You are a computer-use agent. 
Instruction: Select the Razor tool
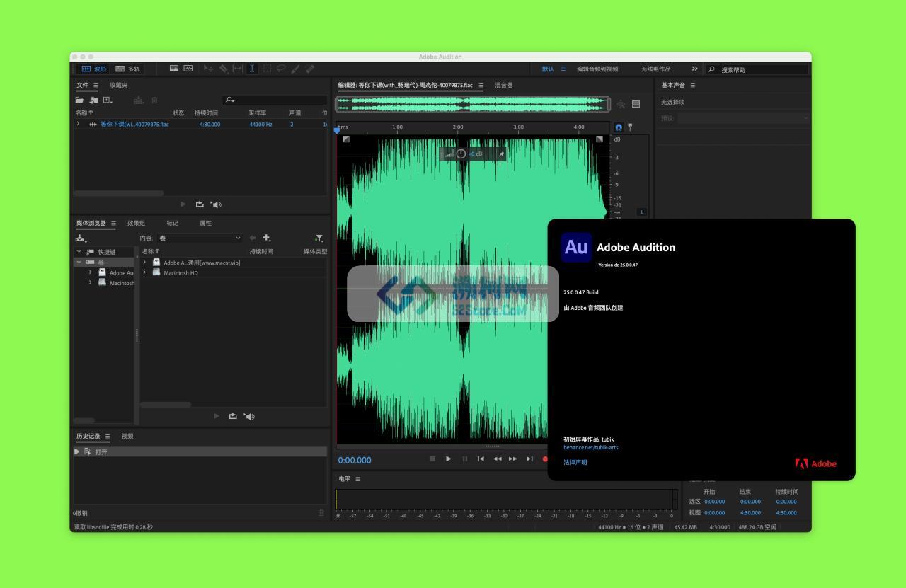(x=224, y=69)
